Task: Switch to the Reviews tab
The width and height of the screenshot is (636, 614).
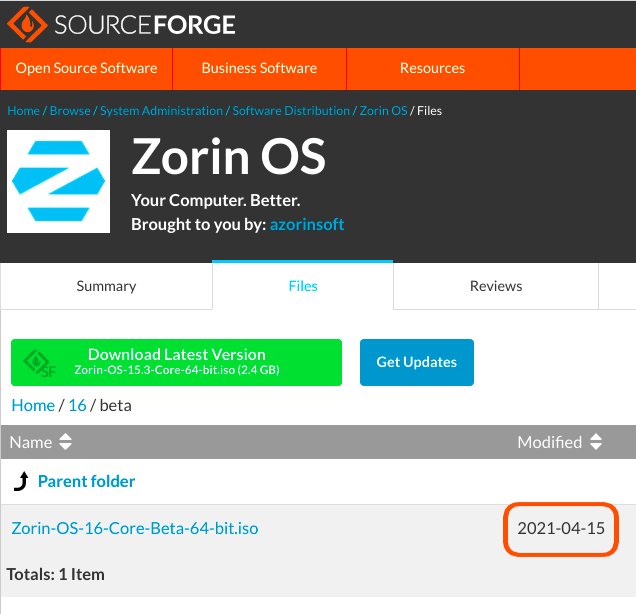Action: click(x=496, y=286)
